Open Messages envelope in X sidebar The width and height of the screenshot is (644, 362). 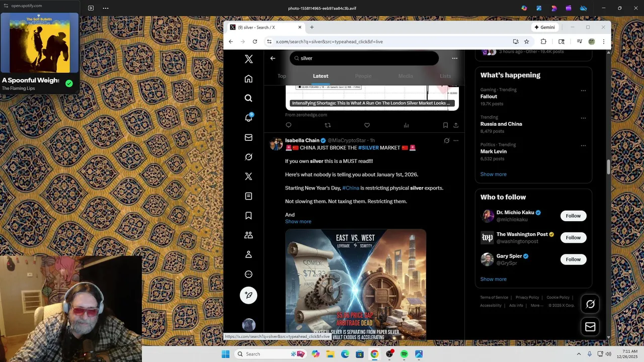[x=249, y=137]
